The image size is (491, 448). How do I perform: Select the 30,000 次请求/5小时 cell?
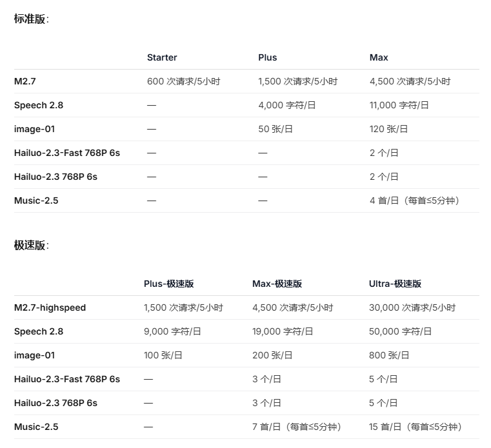coord(412,308)
